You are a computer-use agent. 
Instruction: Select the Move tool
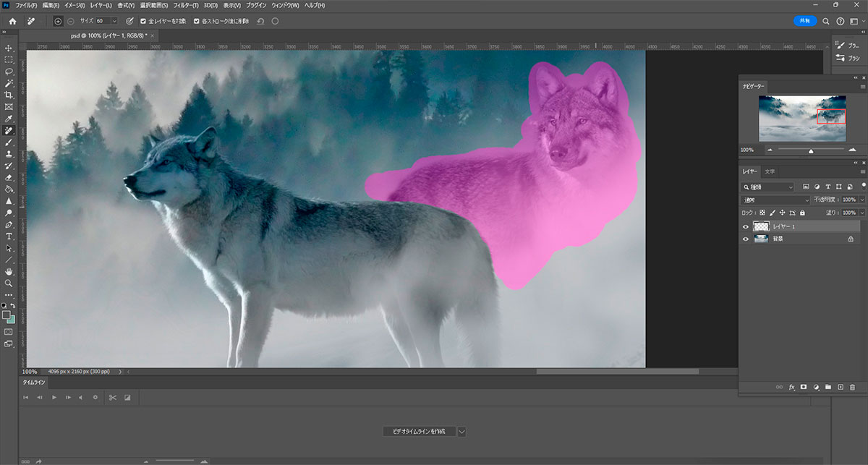point(9,48)
